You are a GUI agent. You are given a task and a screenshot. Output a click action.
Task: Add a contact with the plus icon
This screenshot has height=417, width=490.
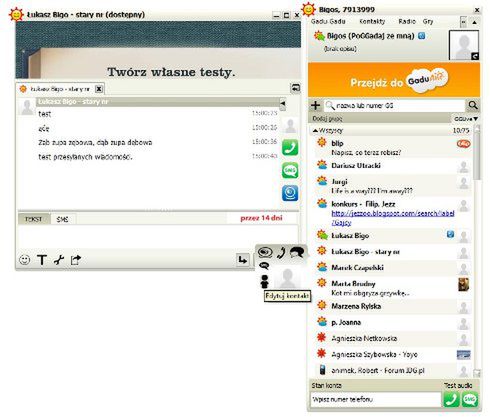coord(315,105)
